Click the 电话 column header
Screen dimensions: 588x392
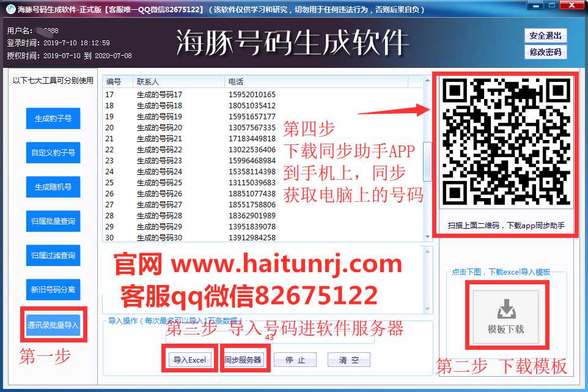[316, 81]
